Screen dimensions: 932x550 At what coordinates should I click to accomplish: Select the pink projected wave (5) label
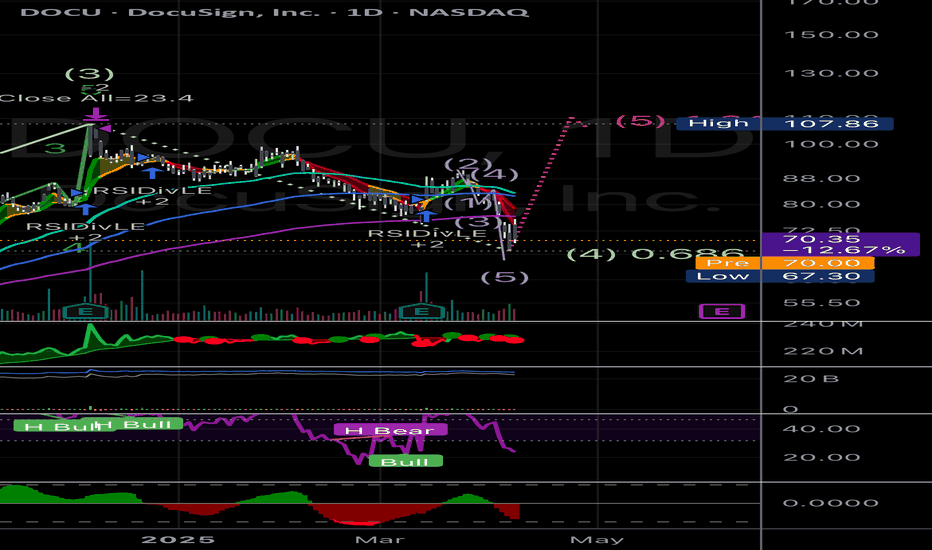[640, 121]
